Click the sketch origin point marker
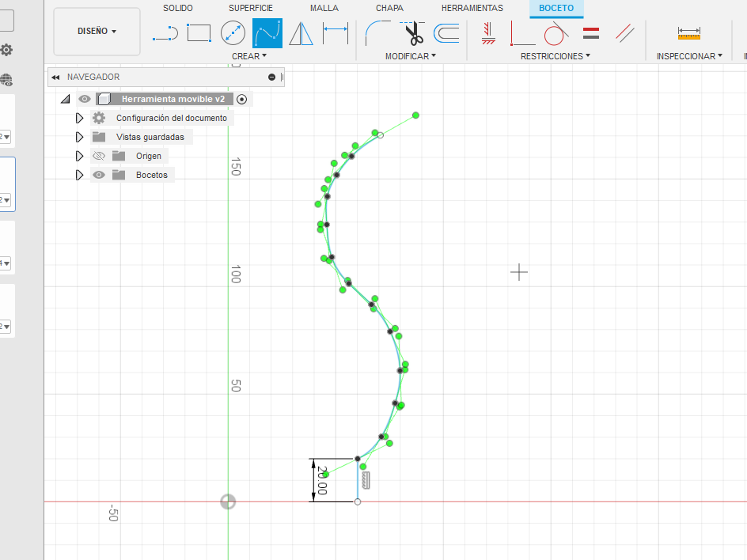This screenshot has height=560, width=747. (x=228, y=502)
